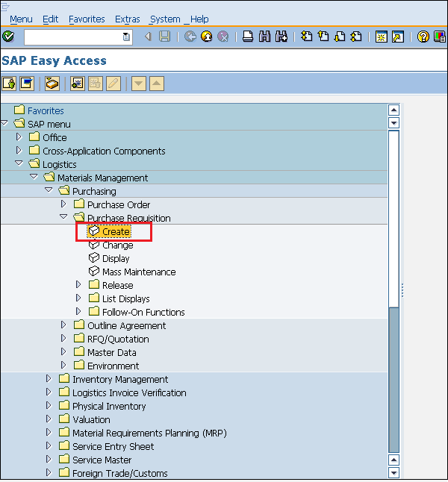Select the Service Entry Sheet folder

[113, 447]
